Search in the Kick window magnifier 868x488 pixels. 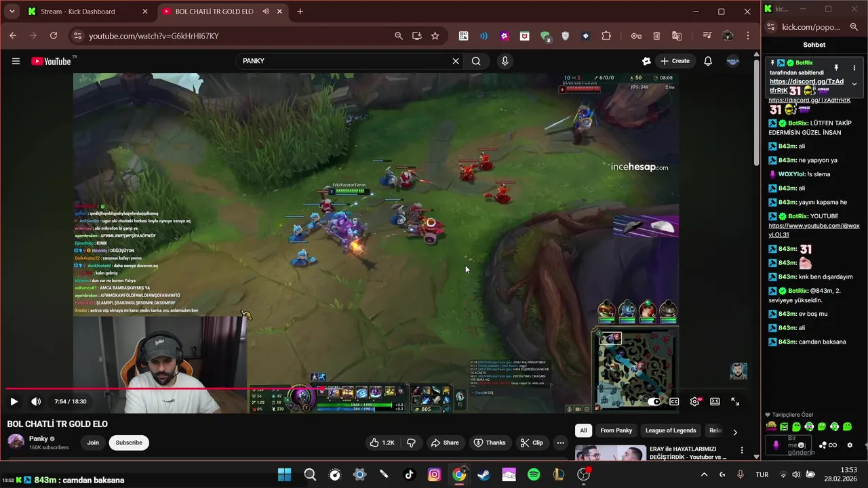(x=854, y=27)
